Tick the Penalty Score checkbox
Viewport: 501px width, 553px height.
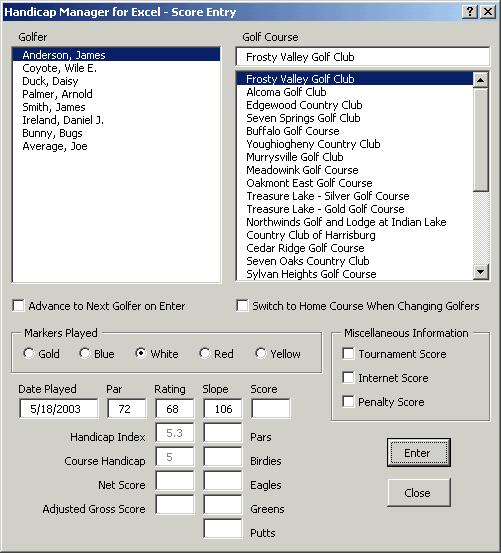point(348,401)
